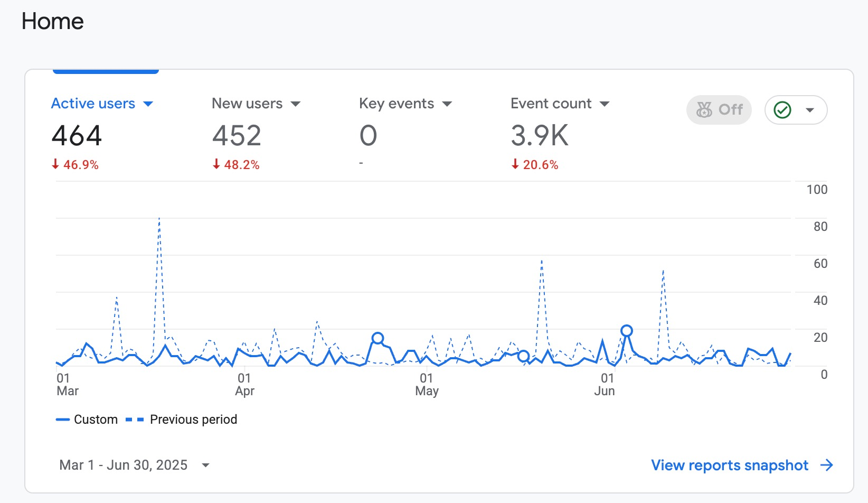Click the 464 active users value

click(x=77, y=136)
